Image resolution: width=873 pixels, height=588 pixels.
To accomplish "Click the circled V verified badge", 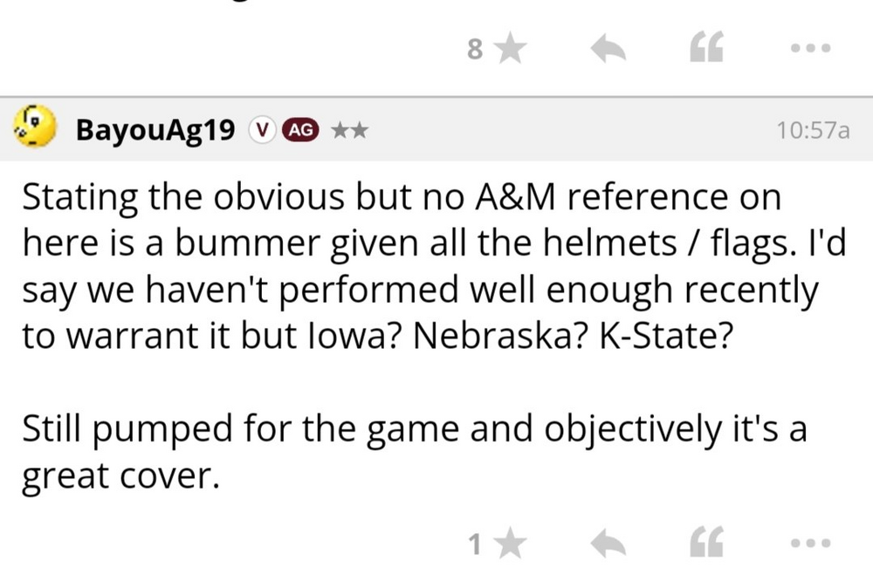I will click(261, 130).
